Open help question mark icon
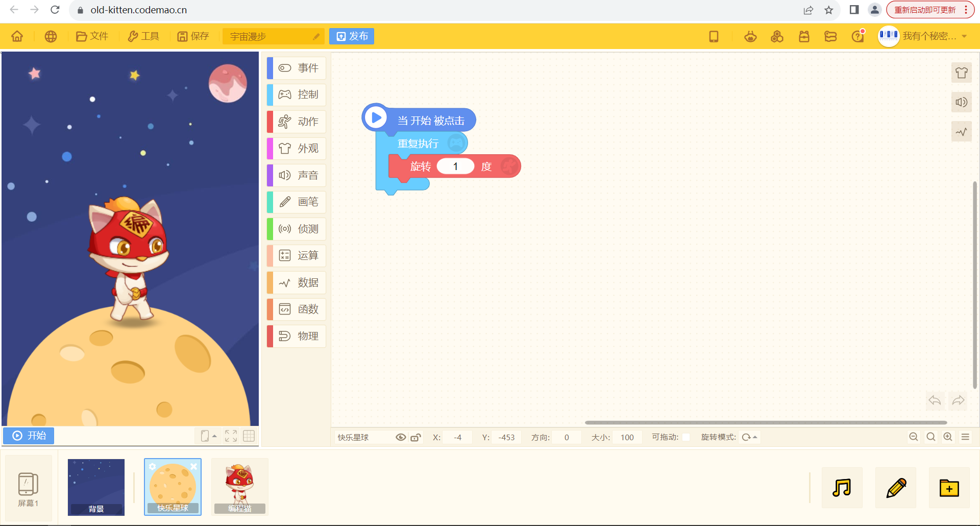 click(857, 36)
